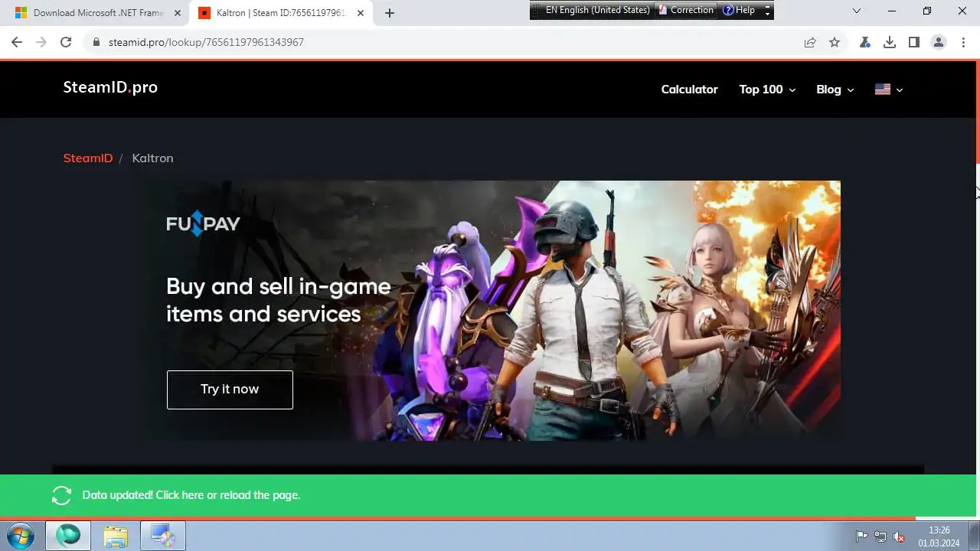This screenshot has width=980, height=551.
Task: Toggle Chrome side panel icon
Action: click(914, 42)
